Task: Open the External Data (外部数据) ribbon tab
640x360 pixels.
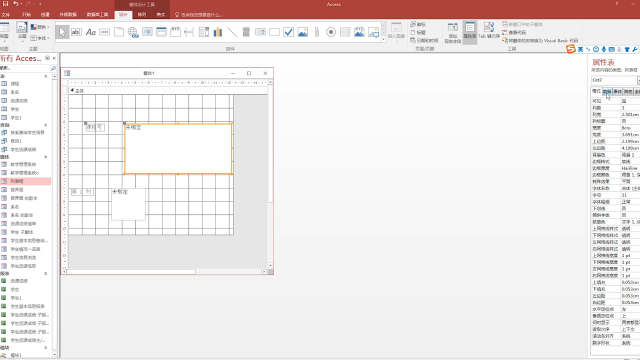Action: pyautogui.click(x=68, y=14)
